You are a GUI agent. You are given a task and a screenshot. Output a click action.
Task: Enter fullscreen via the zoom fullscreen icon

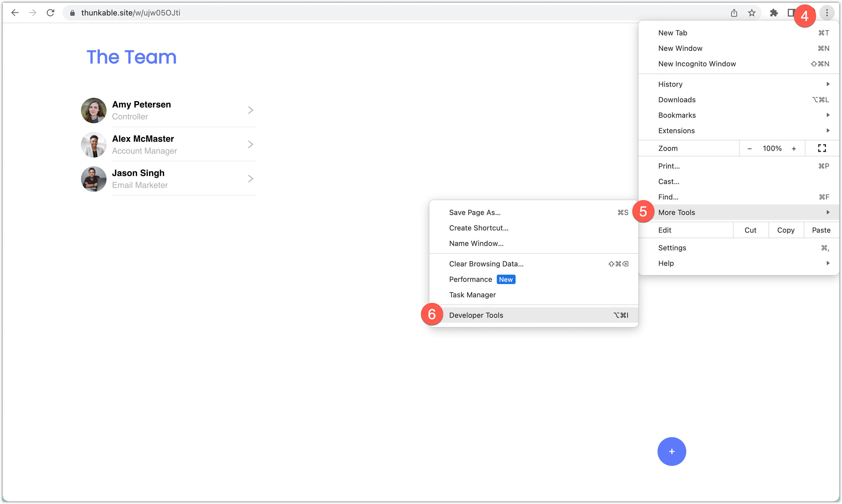tap(822, 148)
